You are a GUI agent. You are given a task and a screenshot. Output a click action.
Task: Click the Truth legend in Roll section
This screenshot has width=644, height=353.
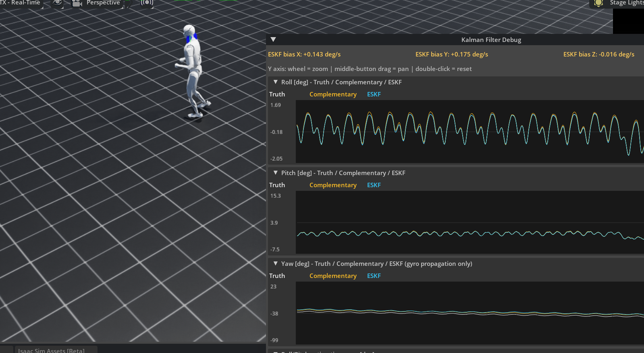pyautogui.click(x=277, y=94)
